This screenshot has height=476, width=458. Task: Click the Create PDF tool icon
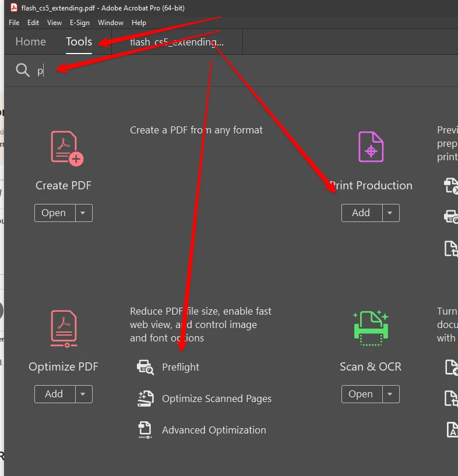pos(67,149)
